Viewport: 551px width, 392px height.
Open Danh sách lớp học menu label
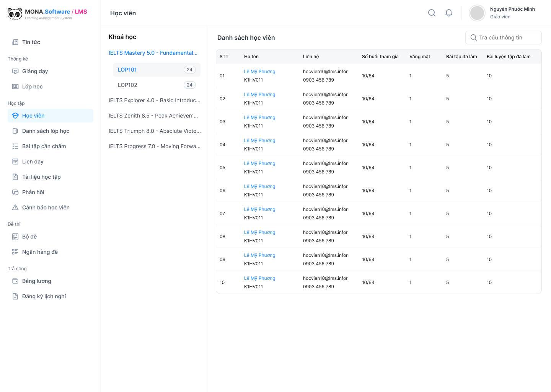tap(46, 131)
